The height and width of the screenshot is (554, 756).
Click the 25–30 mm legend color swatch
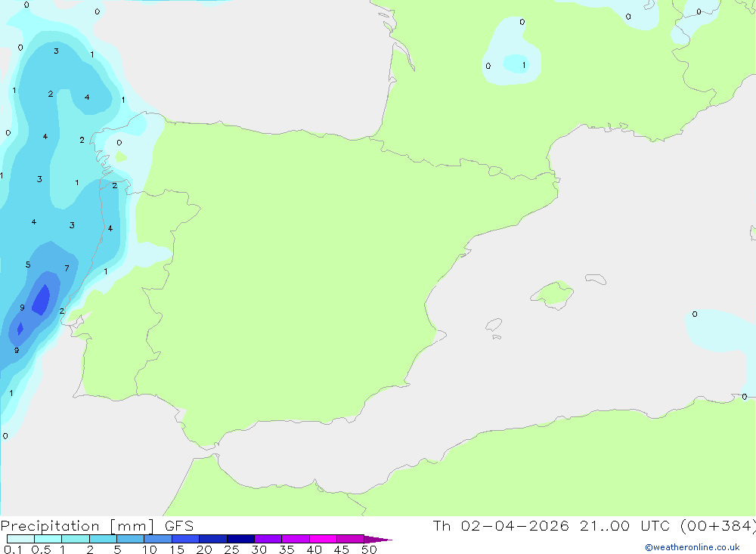pos(240,539)
